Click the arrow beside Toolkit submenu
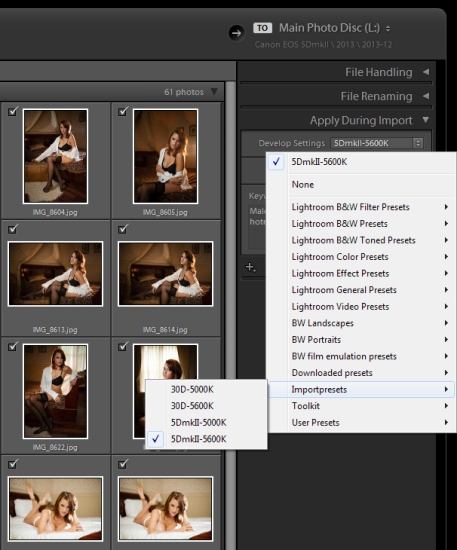Image resolution: width=457 pixels, height=550 pixels. 446,406
